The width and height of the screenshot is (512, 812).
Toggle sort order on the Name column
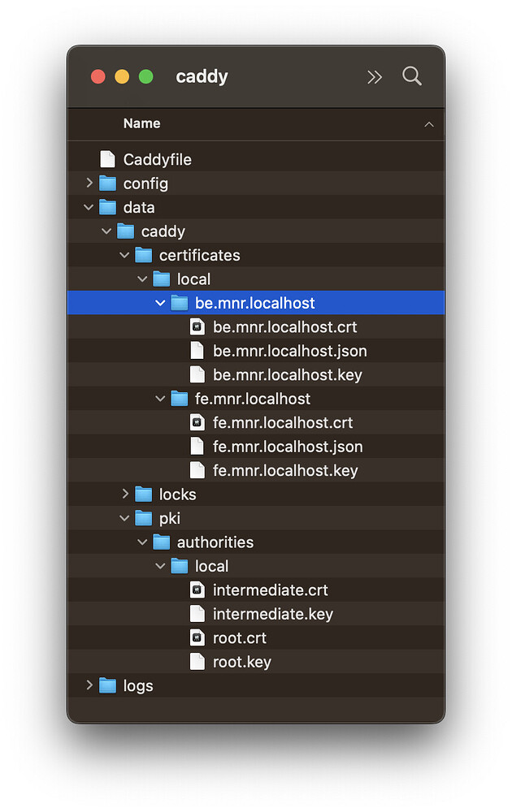click(141, 123)
